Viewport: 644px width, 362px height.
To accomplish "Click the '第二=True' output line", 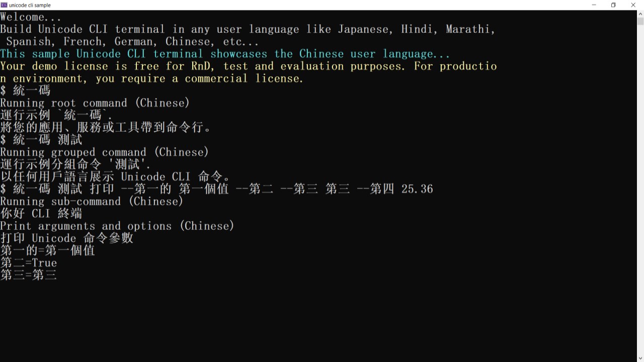I will click(x=29, y=263).
